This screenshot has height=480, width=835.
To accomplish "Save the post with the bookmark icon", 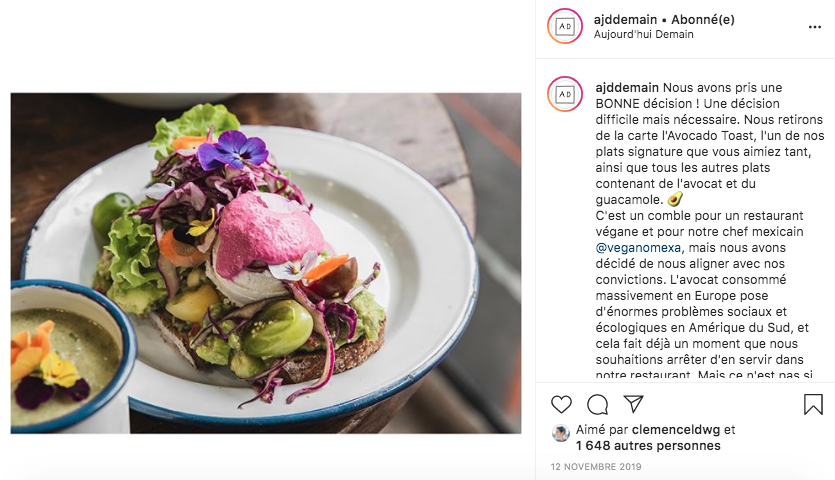I will (x=813, y=404).
